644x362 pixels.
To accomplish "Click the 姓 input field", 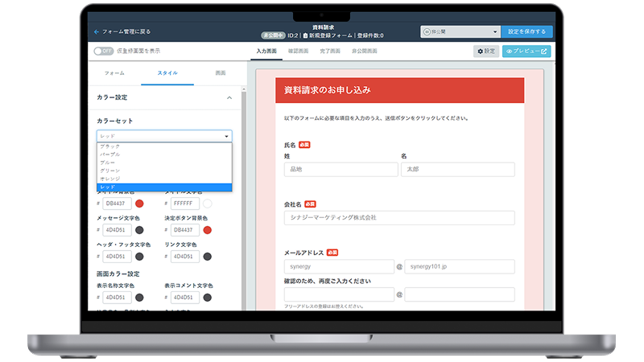I will click(x=341, y=170).
